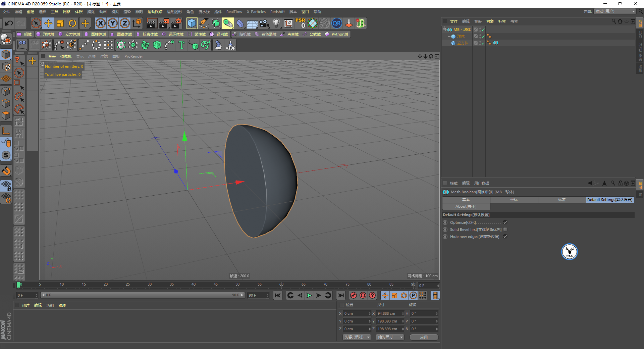Image resolution: width=644 pixels, height=349 pixels.
Task: Select the spline Pen tool
Action: click(x=204, y=23)
